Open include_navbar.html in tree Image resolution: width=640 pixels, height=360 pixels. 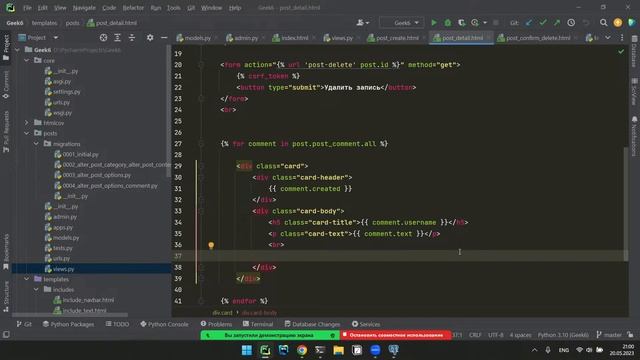click(x=88, y=300)
